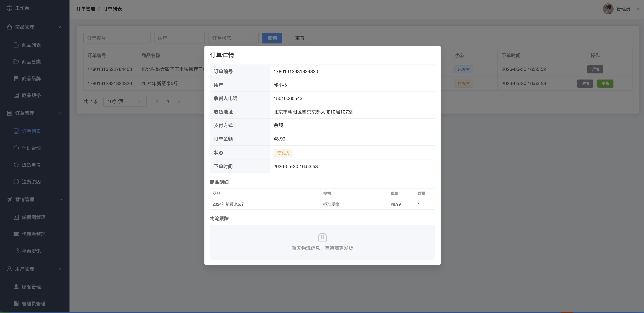The width and height of the screenshot is (644, 313).
Task: Click the 订单管理 clipboard icon
Action: pyautogui.click(x=9, y=113)
